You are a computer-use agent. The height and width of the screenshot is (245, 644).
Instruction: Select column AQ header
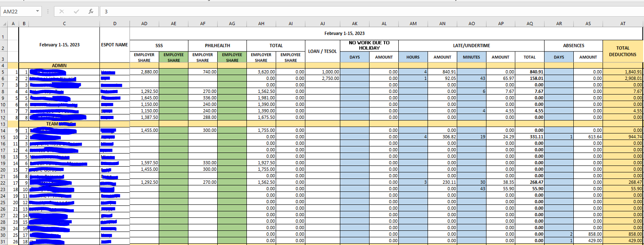(x=530, y=24)
